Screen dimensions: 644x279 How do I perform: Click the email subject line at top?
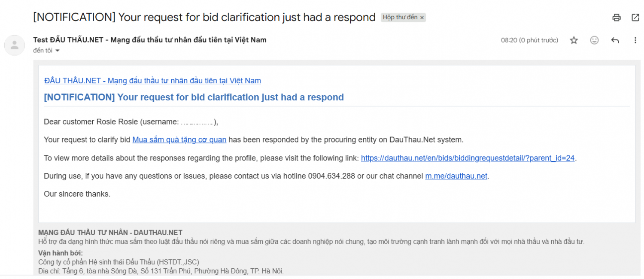tap(204, 18)
